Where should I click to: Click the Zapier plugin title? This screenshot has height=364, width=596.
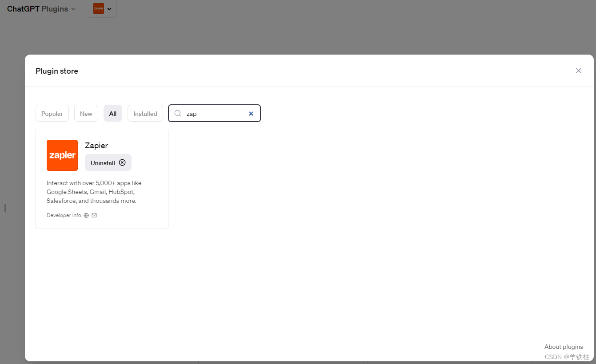coord(96,146)
